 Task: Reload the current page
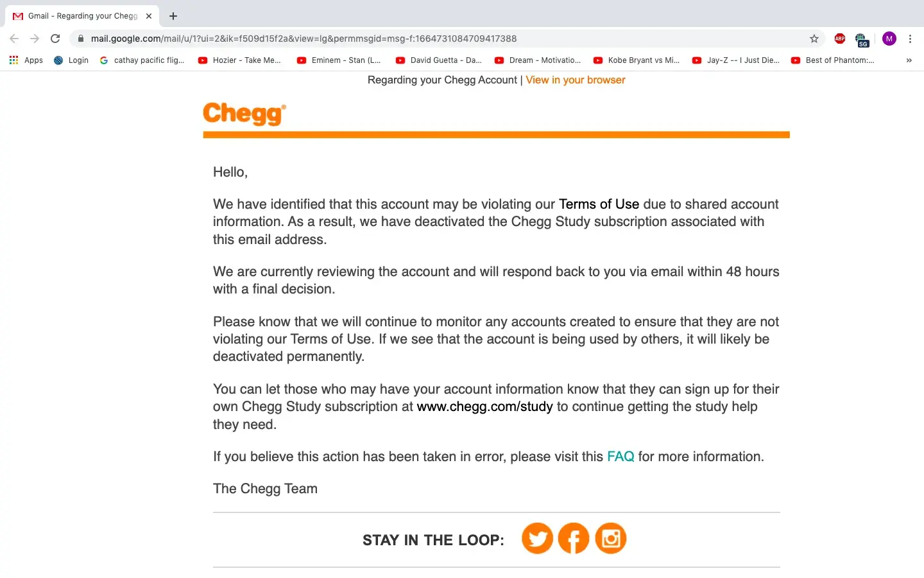55,39
